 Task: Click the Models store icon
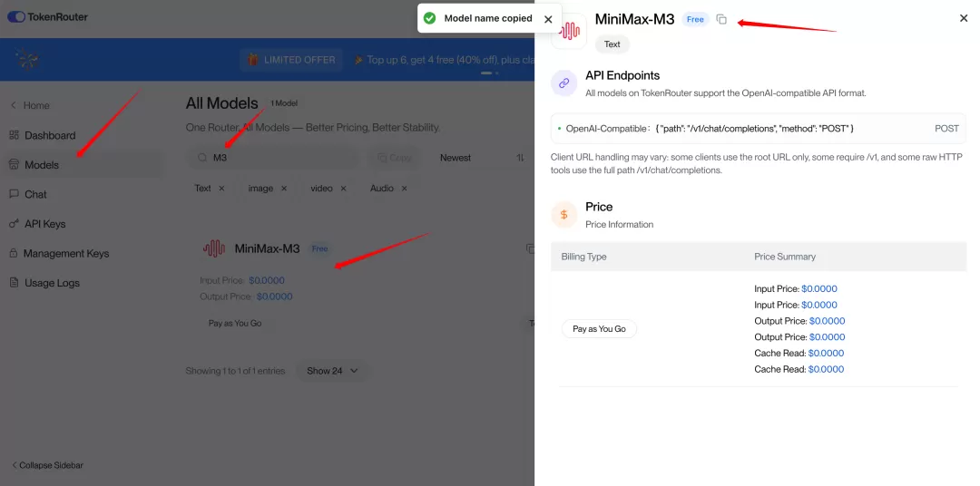pos(14,165)
